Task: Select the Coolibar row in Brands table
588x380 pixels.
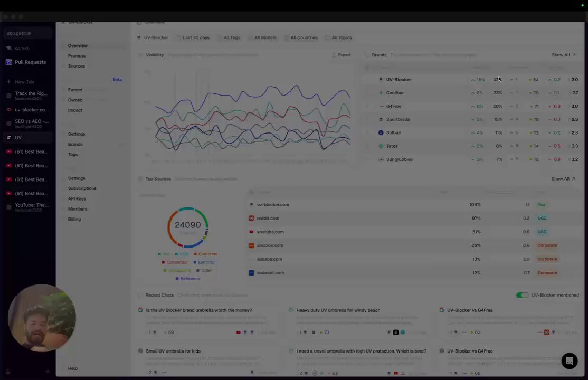Action: pyautogui.click(x=472, y=93)
